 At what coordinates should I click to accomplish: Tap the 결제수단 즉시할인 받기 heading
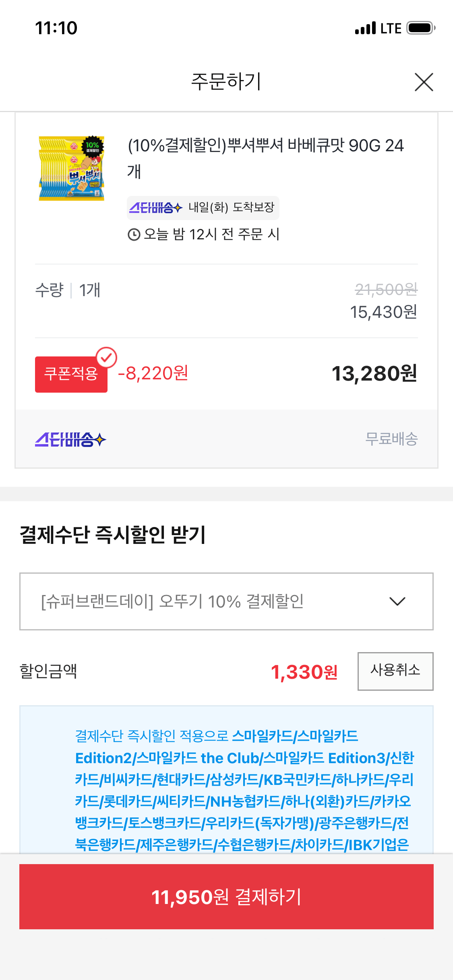pos(113,535)
